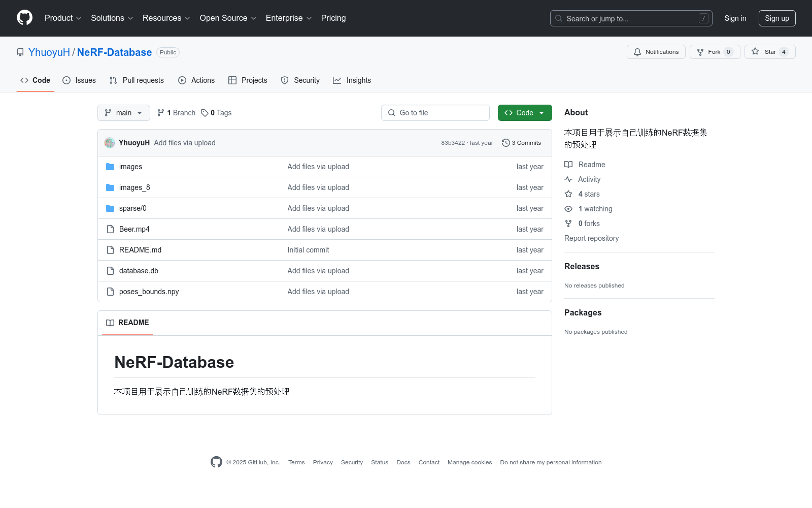Click the Sign up button

pyautogui.click(x=777, y=18)
